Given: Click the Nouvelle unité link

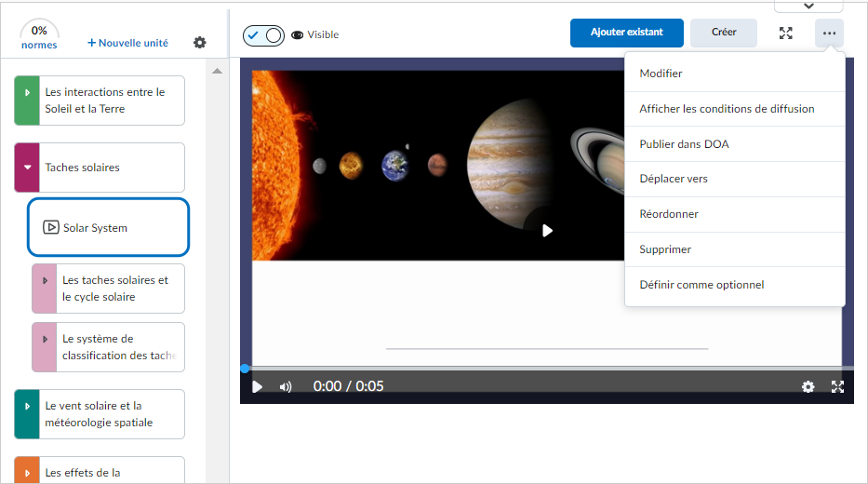Looking at the screenshot, I should click(x=127, y=43).
